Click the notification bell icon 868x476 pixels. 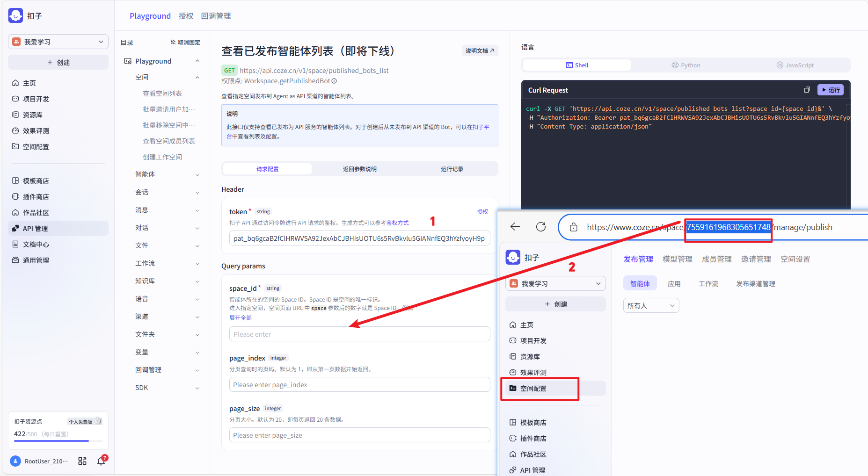click(x=101, y=461)
